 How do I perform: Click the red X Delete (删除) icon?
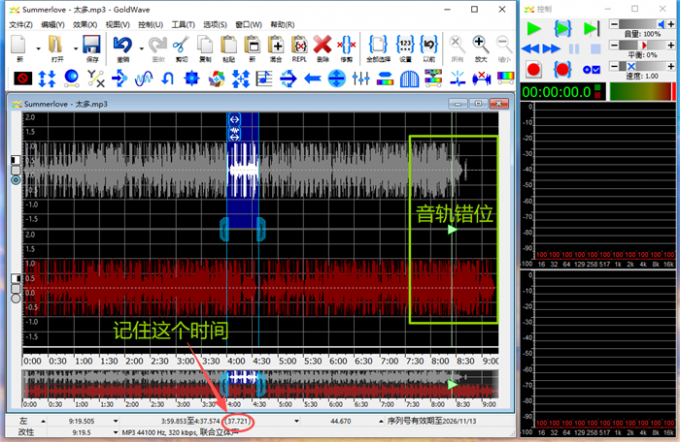click(322, 46)
